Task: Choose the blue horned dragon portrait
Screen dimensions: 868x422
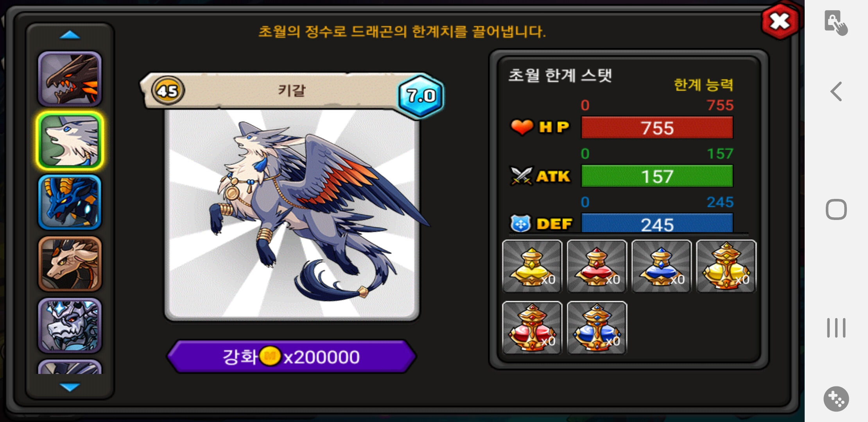Action: (x=70, y=202)
